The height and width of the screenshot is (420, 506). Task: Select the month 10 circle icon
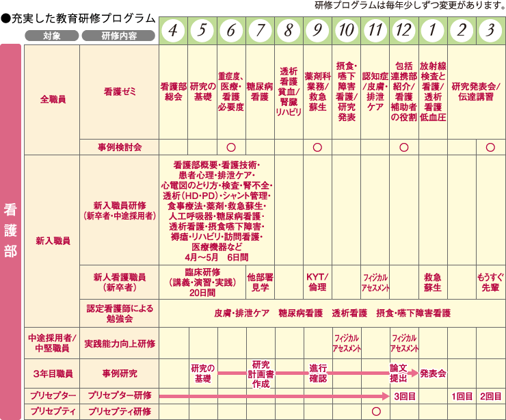click(x=347, y=31)
